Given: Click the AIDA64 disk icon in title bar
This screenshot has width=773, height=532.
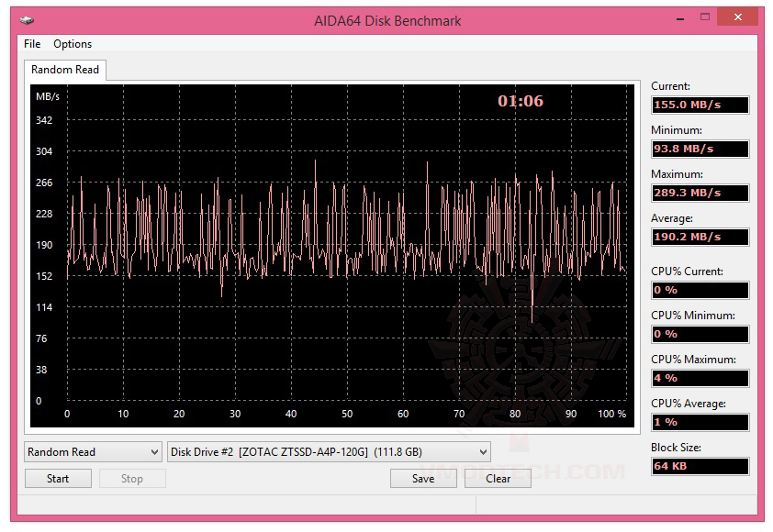Looking at the screenshot, I should [x=27, y=20].
